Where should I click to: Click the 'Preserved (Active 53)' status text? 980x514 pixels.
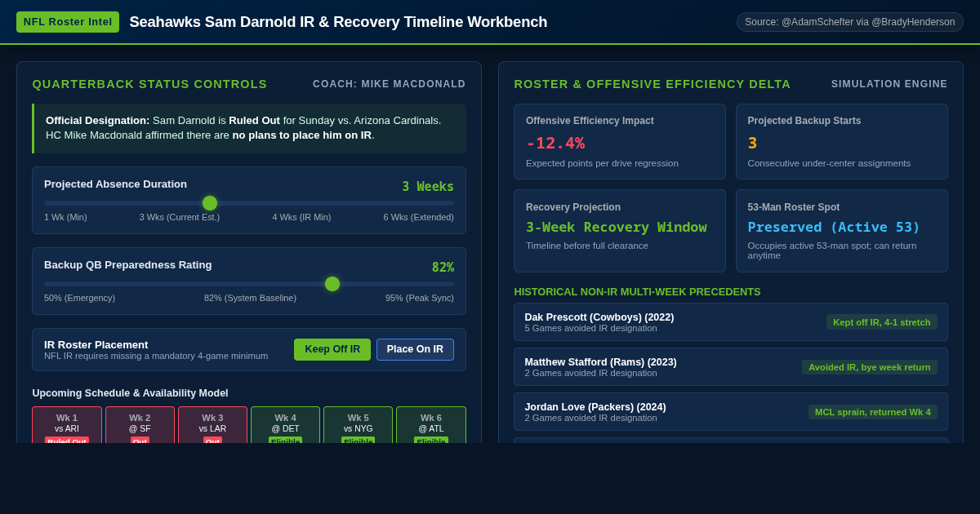pos(834,227)
